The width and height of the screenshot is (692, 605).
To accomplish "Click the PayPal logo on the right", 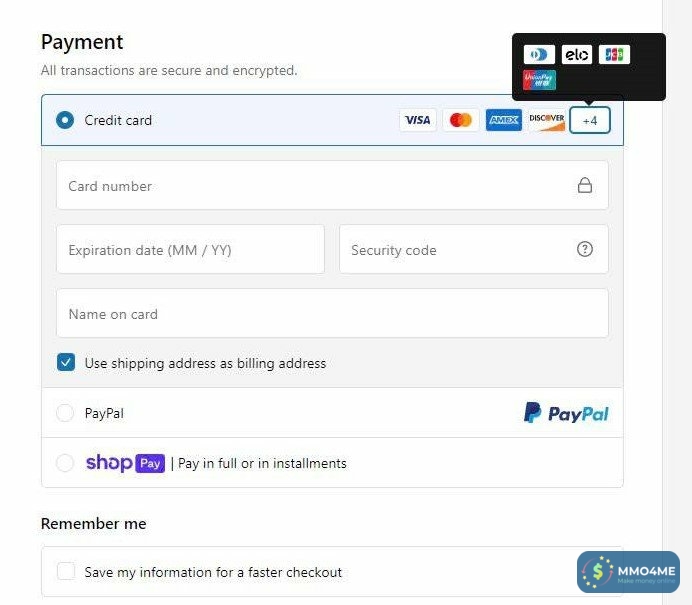I will point(566,413).
